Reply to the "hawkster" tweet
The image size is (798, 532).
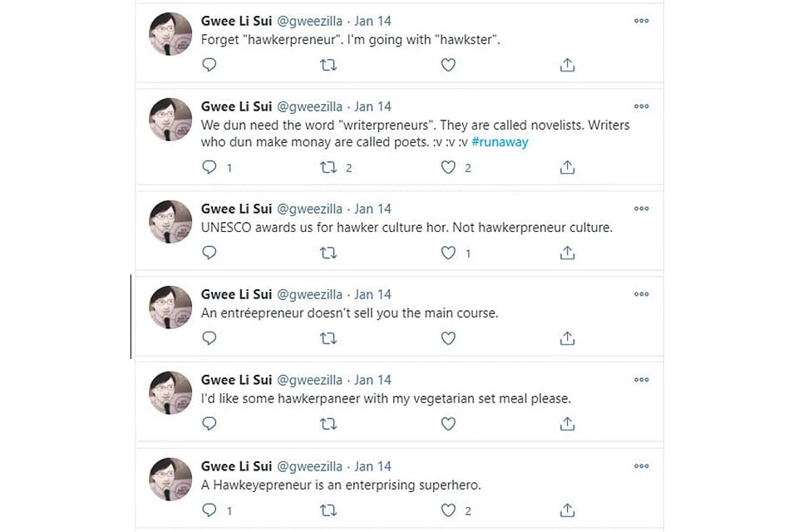tap(209, 65)
